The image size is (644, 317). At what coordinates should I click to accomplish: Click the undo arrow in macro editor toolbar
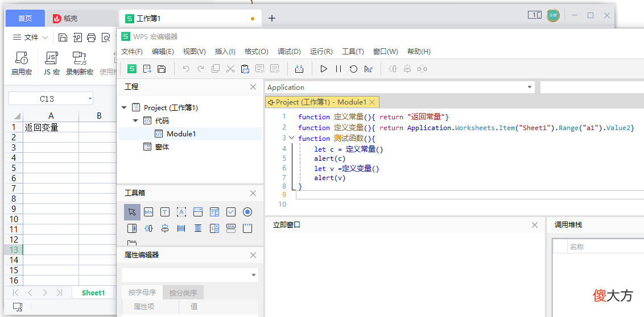coord(186,69)
